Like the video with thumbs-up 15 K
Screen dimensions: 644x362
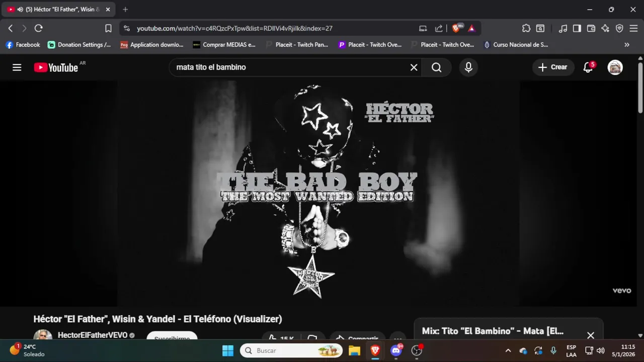click(281, 337)
